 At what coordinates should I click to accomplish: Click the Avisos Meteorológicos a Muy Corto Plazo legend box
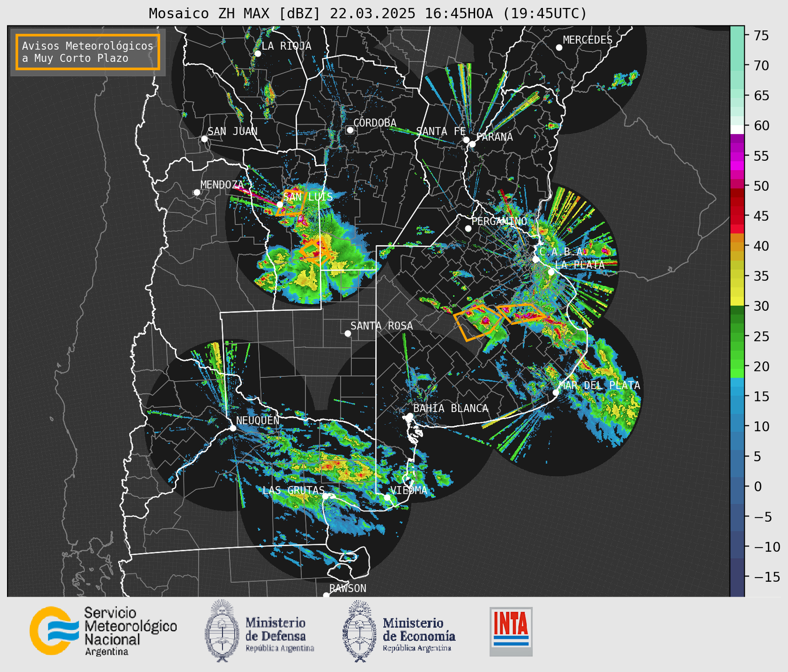coord(88,52)
